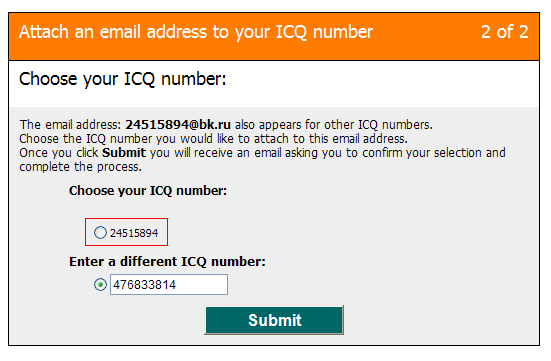Select the different ICQ number radio button
This screenshot has width=551, height=361.
(100, 284)
